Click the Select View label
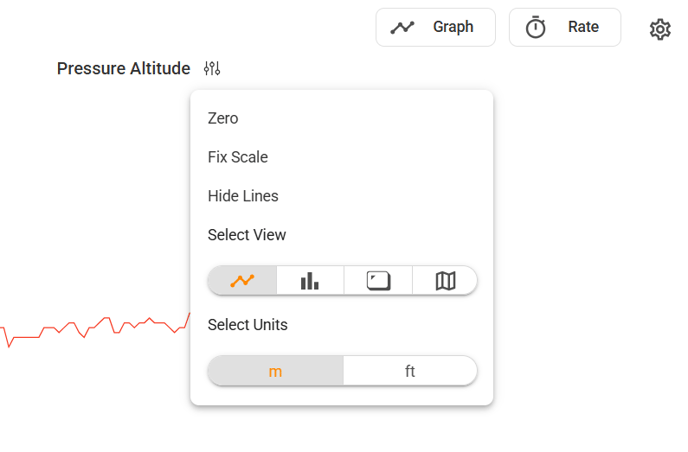This screenshot has height=452, width=688. coord(247,235)
